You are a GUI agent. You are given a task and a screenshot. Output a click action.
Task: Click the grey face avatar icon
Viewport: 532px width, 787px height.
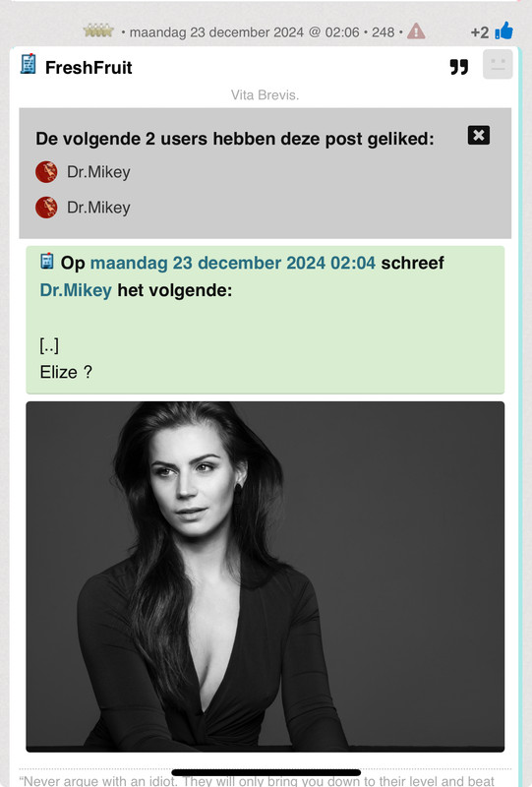tap(498, 64)
